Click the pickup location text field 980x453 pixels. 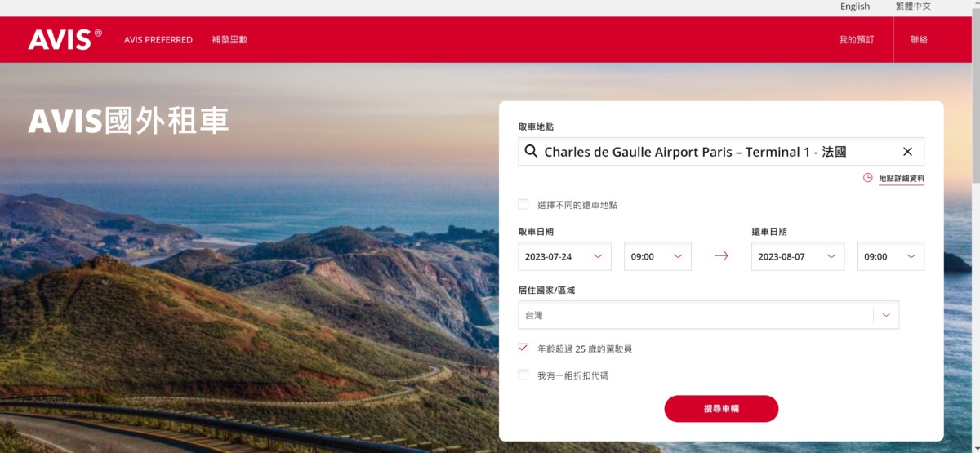[x=721, y=152]
